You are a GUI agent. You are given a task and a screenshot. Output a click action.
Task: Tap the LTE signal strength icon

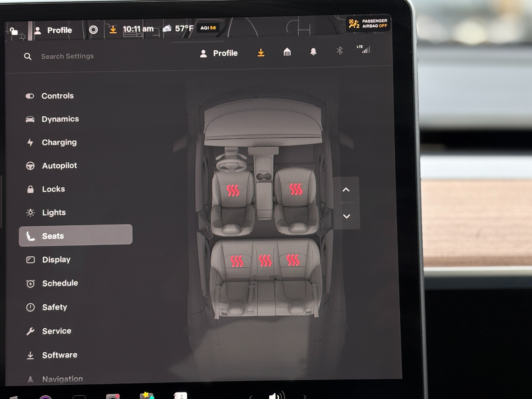point(364,49)
